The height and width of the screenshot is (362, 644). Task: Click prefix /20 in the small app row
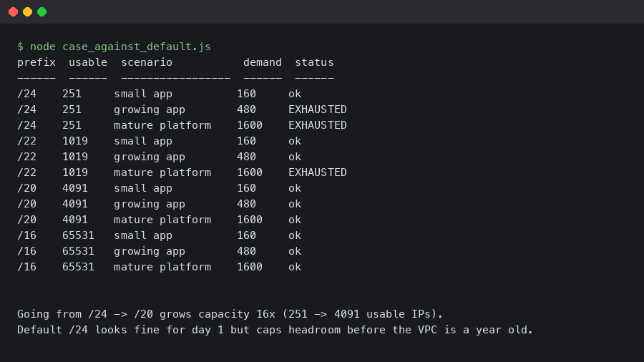point(26,188)
